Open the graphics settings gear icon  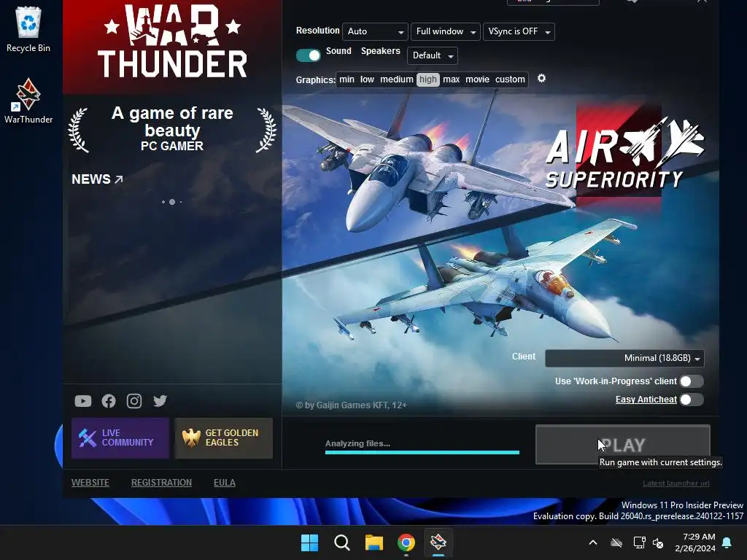542,79
